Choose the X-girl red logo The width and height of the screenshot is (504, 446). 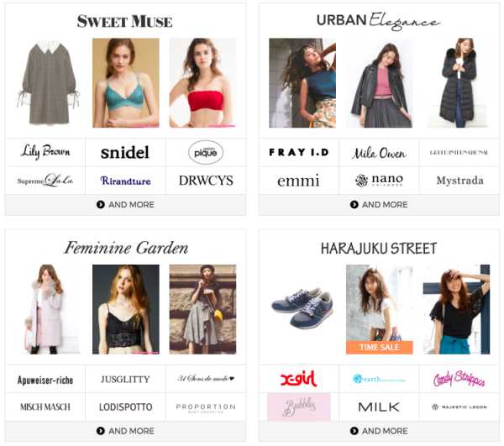[x=298, y=379]
